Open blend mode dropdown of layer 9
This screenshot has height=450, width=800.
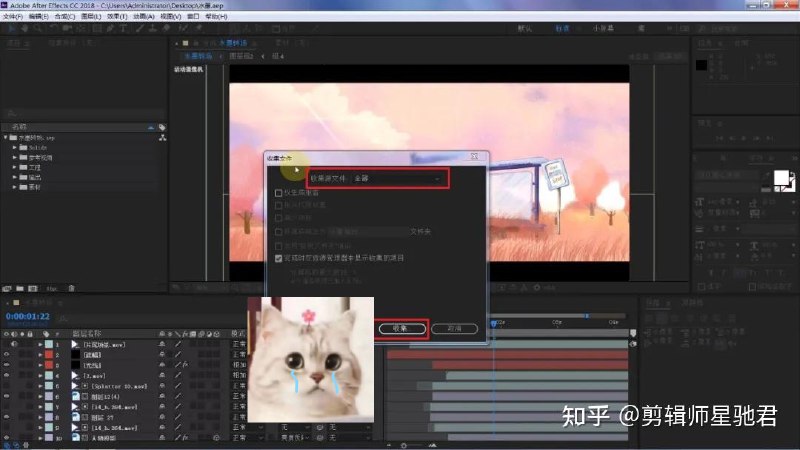pyautogui.click(x=247, y=428)
